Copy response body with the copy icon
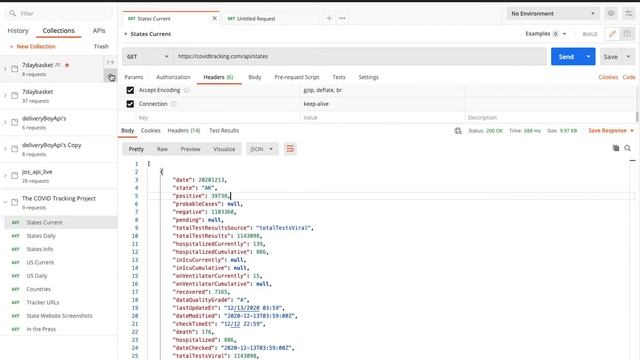Image resolution: width=640 pixels, height=360 pixels. pyautogui.click(x=616, y=148)
